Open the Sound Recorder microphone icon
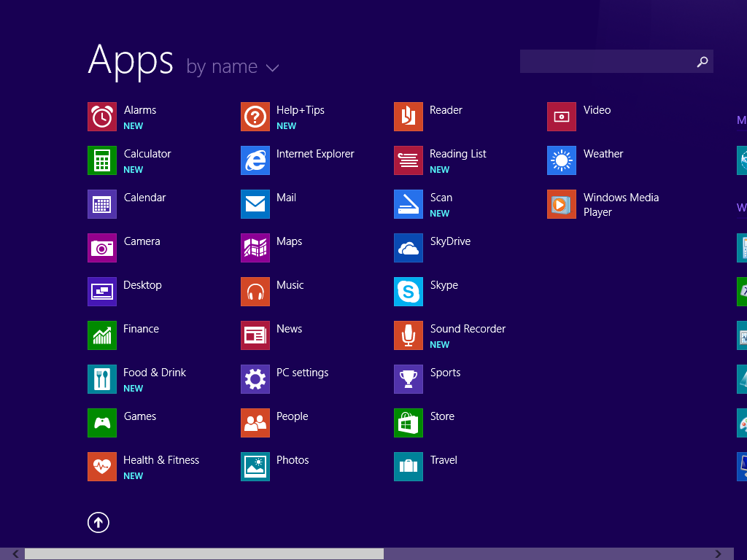The width and height of the screenshot is (747, 560). pyautogui.click(x=409, y=335)
